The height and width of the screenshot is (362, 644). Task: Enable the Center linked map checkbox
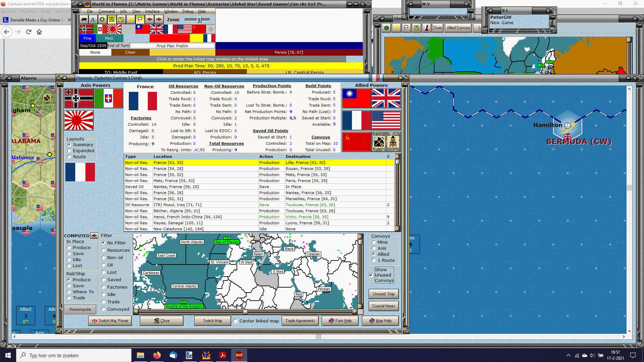pyautogui.click(x=235, y=321)
